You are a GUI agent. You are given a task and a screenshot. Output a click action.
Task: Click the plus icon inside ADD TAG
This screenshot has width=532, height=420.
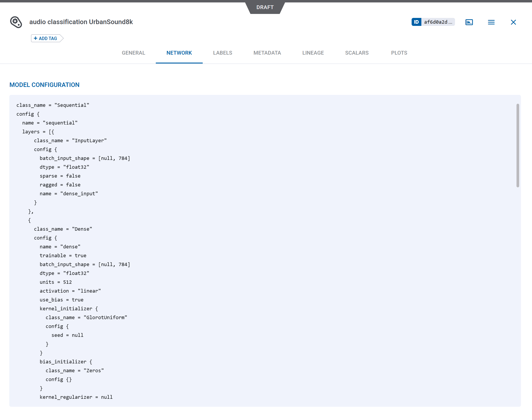(x=36, y=38)
